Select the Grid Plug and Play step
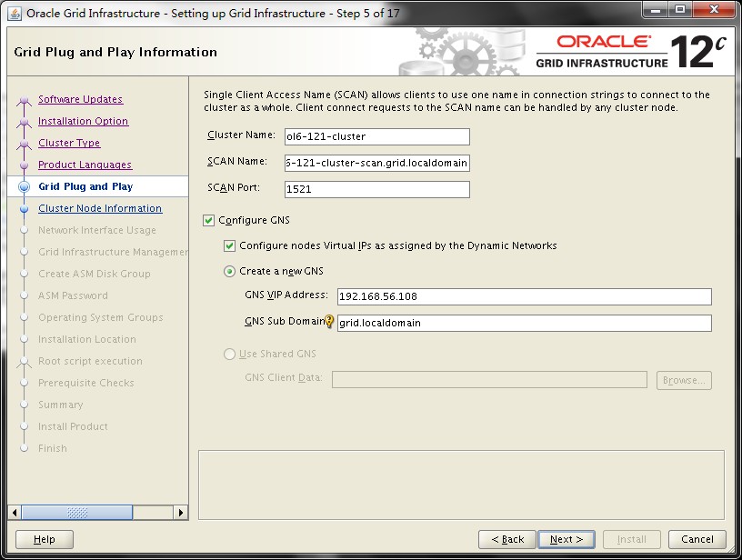Screen dimensions: 742x560 [x=85, y=186]
